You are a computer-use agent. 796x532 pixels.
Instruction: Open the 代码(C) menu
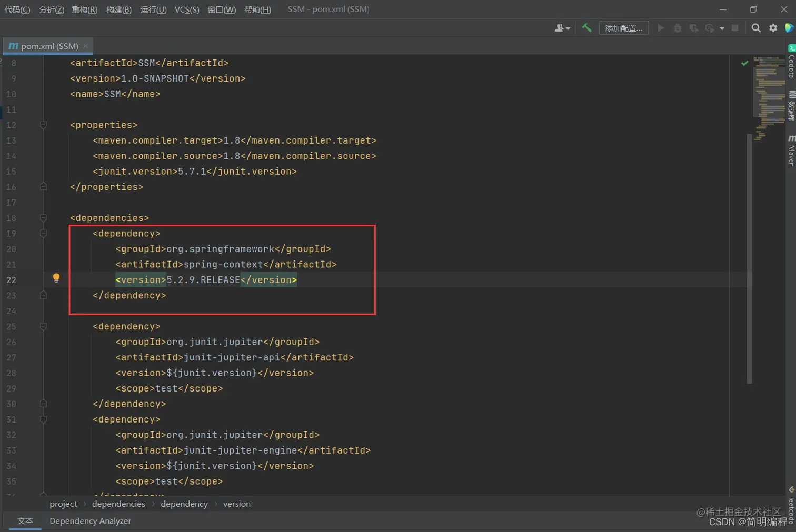tap(17, 9)
